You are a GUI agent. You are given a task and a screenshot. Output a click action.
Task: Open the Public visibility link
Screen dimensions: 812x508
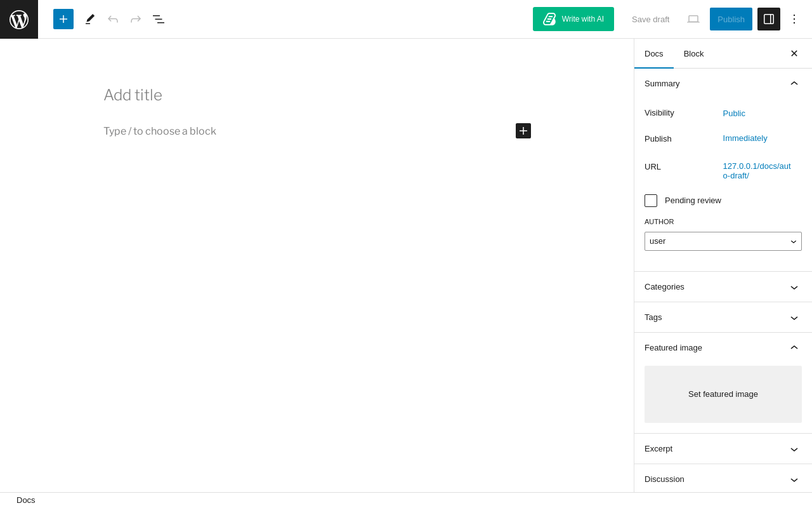click(734, 113)
